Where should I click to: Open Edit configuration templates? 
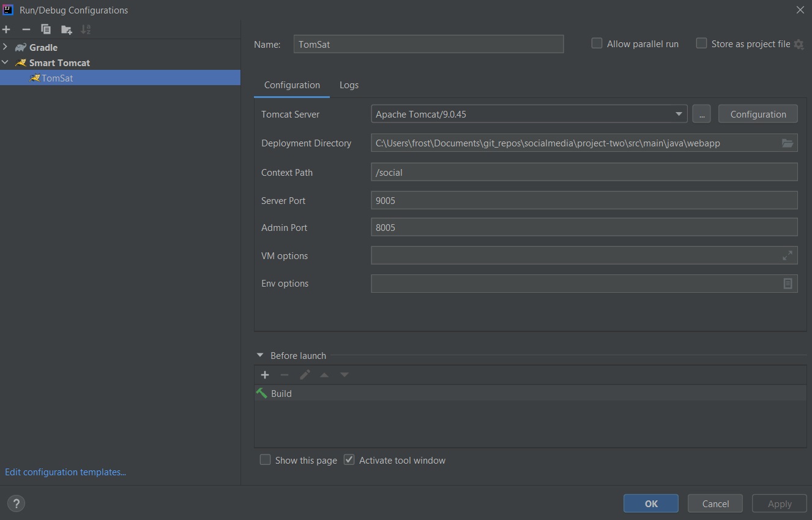(65, 472)
